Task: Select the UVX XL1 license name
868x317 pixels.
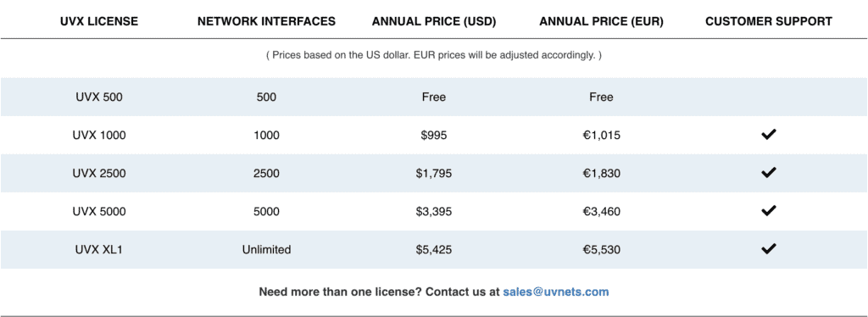Action: [x=99, y=249]
